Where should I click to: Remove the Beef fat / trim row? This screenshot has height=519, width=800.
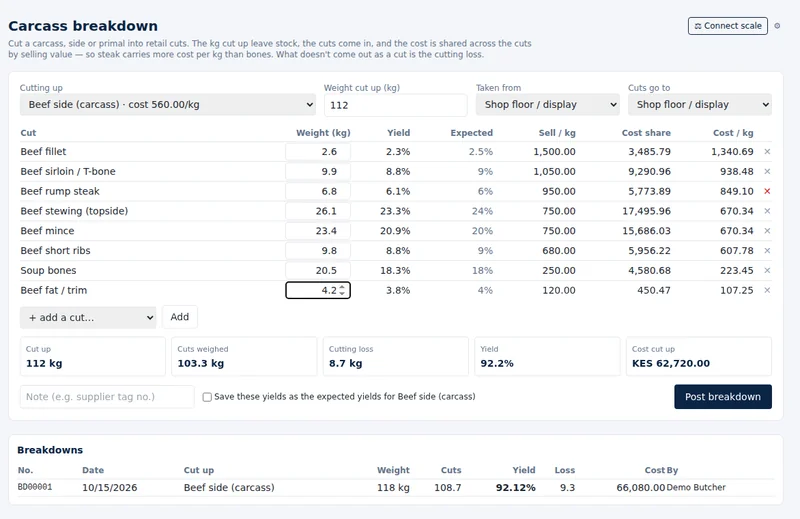point(767,290)
